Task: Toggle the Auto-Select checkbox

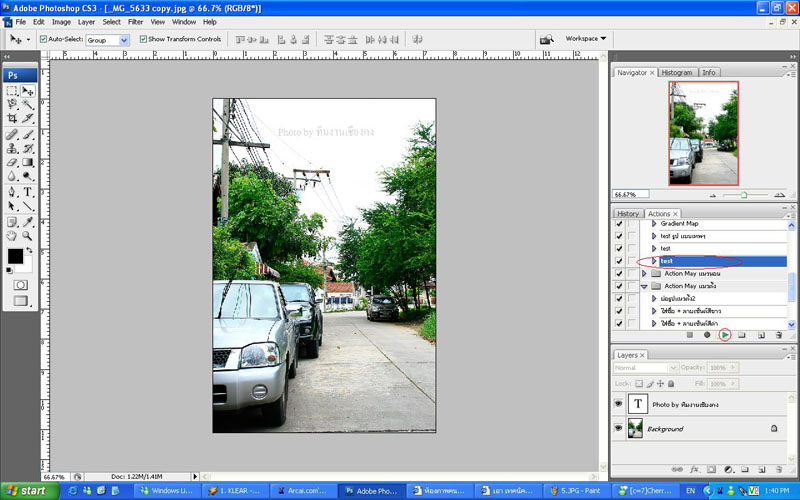Action: (43, 39)
